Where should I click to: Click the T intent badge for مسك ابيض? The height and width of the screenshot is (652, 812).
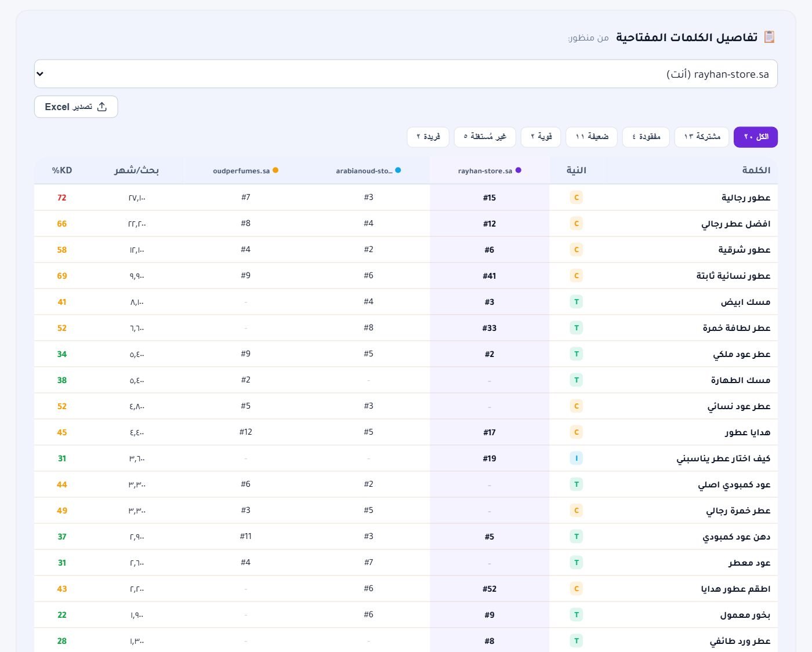coord(577,302)
